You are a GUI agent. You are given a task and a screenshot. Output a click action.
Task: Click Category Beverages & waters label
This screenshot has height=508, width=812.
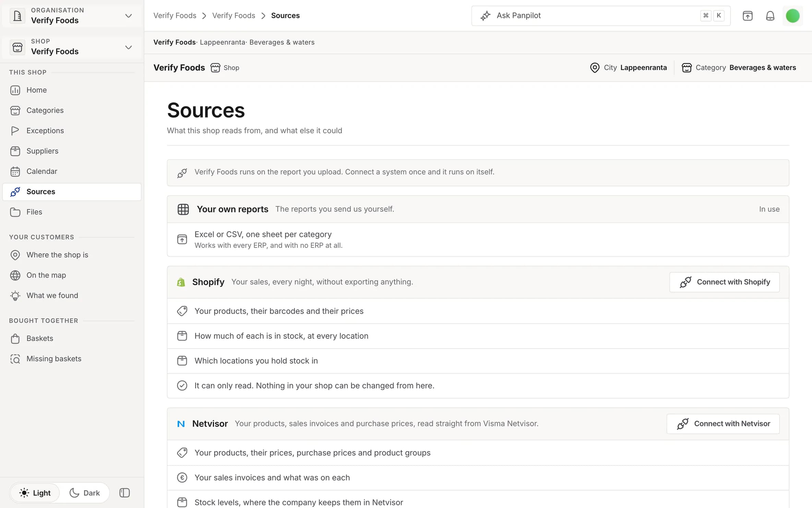(739, 68)
